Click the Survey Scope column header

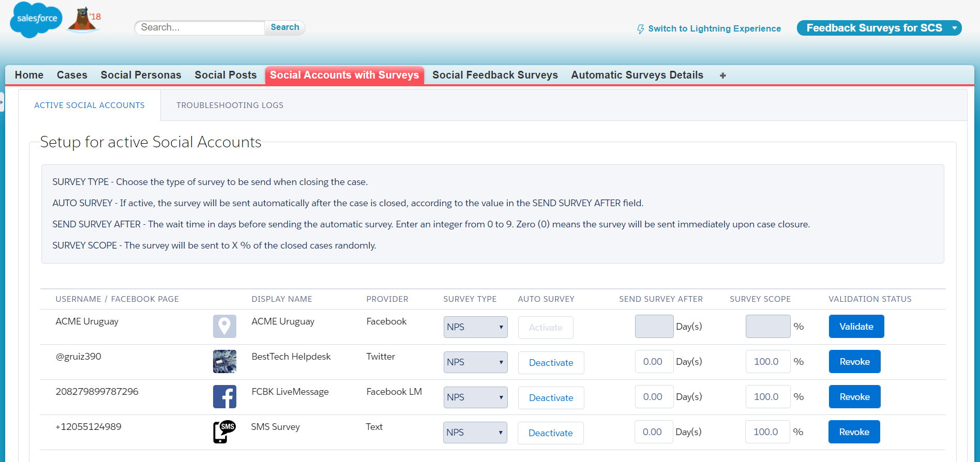[760, 299]
